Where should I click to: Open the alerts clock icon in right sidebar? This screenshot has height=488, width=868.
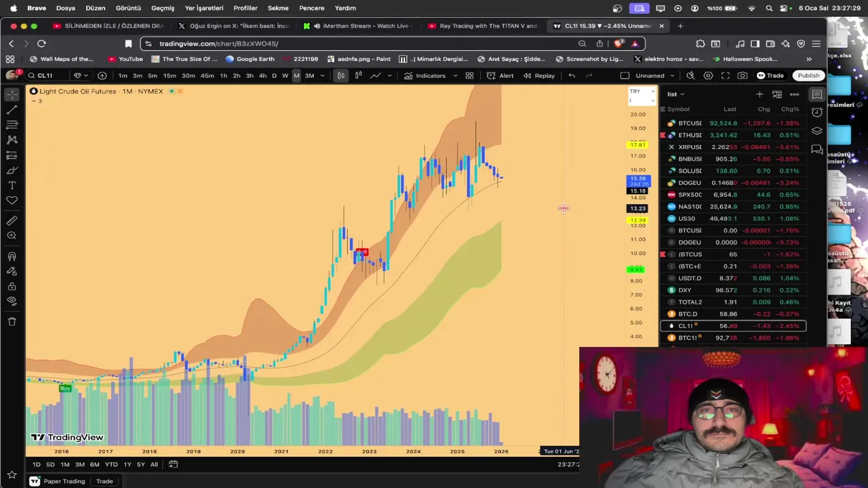coord(817,112)
